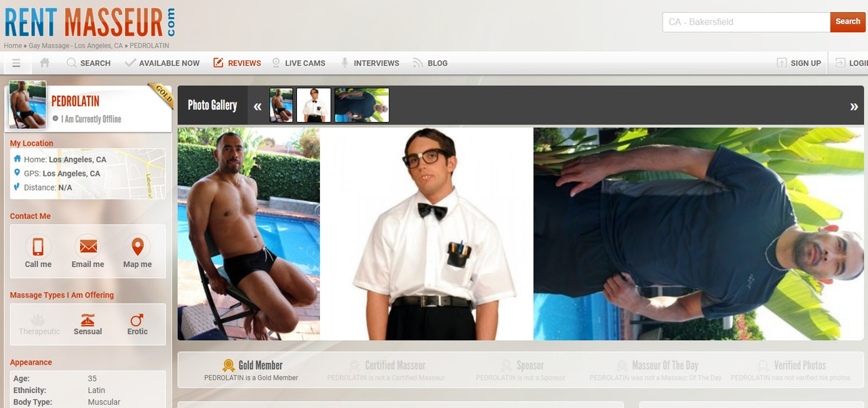Follow the Home breadcrumb link
The width and height of the screenshot is (868, 408).
pyautogui.click(x=13, y=46)
